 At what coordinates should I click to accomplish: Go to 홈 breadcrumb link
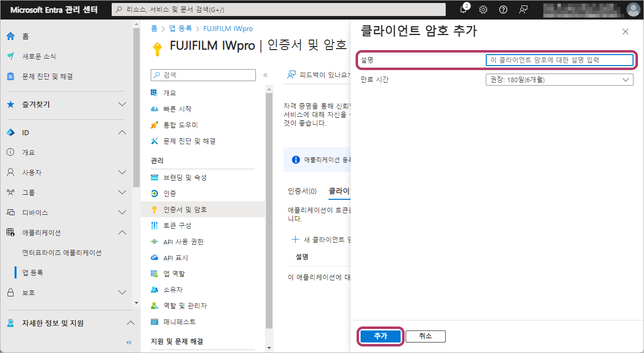click(x=154, y=29)
